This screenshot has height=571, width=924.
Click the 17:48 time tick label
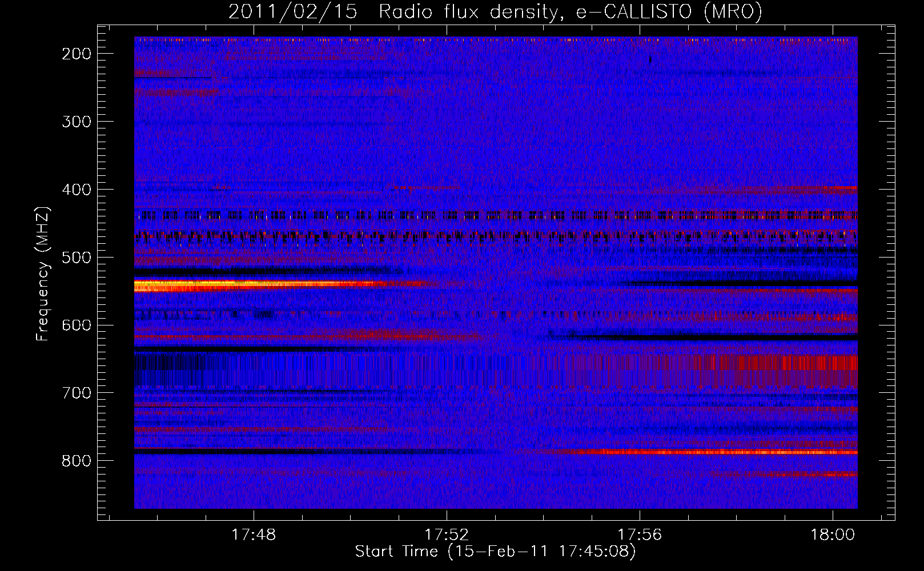(254, 534)
